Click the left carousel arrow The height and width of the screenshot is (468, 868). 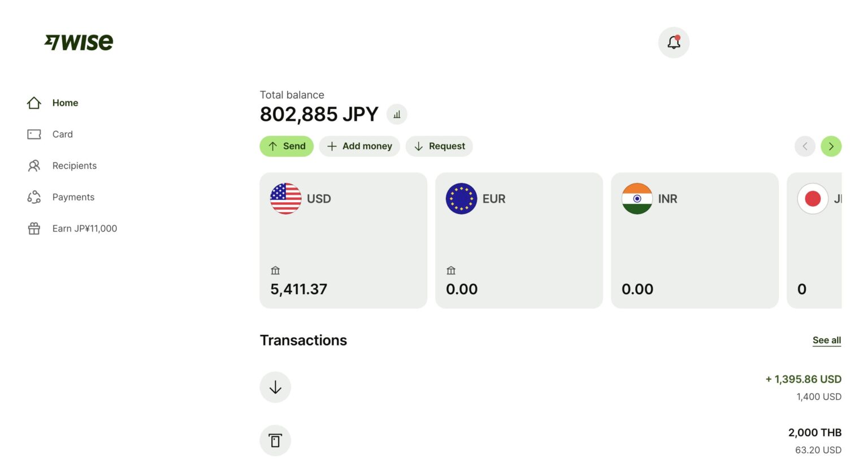[805, 146]
